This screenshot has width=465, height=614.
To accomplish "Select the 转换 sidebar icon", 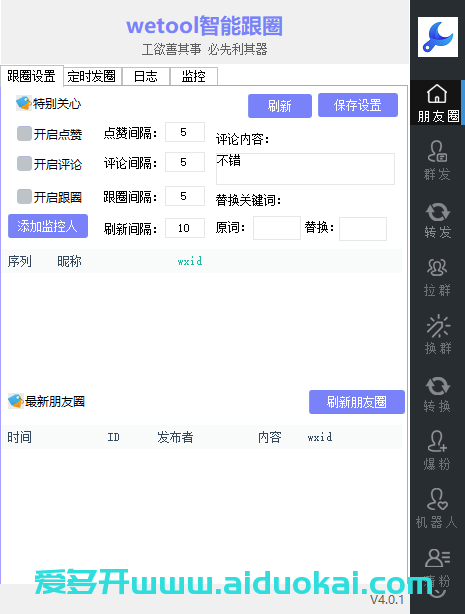I will (438, 386).
